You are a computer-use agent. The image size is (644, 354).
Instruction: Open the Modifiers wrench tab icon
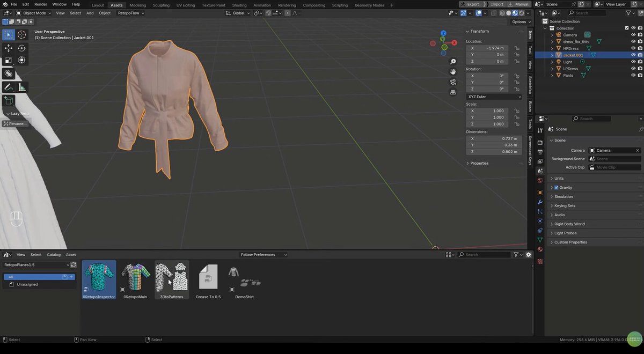coord(540,202)
